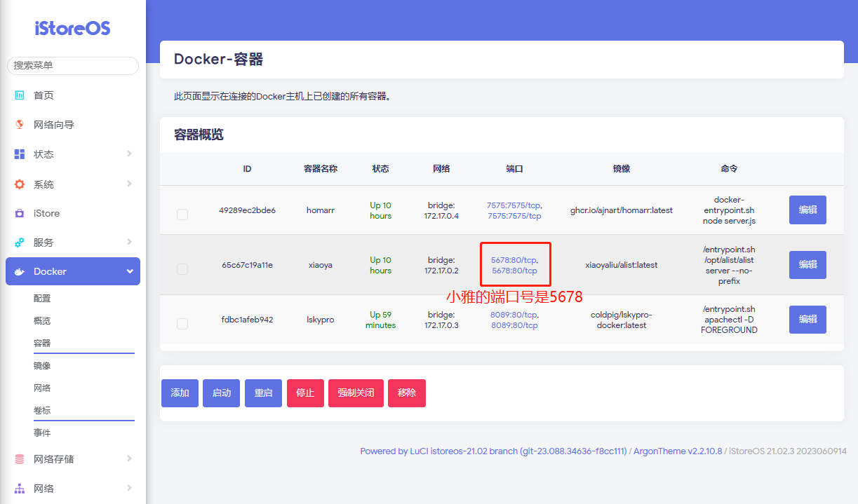
Task: Open xiaoya second 5678:80/tcp port link
Action: tap(514, 271)
